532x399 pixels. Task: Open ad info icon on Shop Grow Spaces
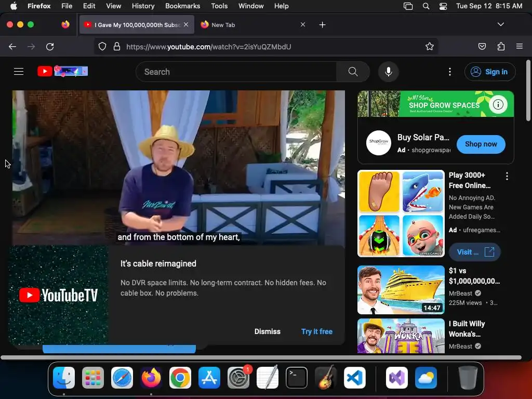[498, 104]
